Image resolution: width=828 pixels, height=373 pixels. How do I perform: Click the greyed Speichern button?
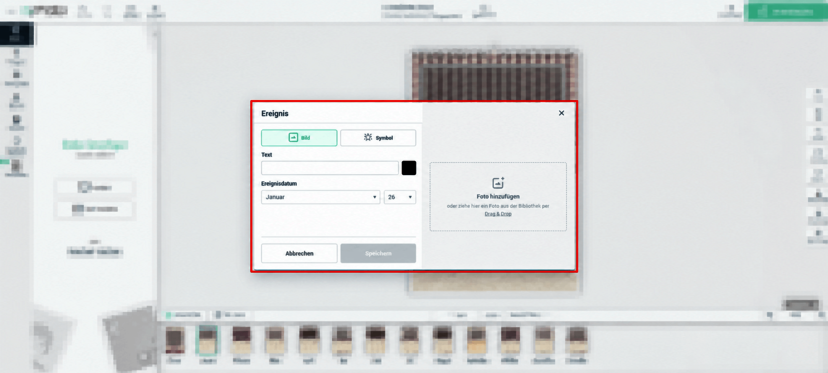(x=378, y=253)
